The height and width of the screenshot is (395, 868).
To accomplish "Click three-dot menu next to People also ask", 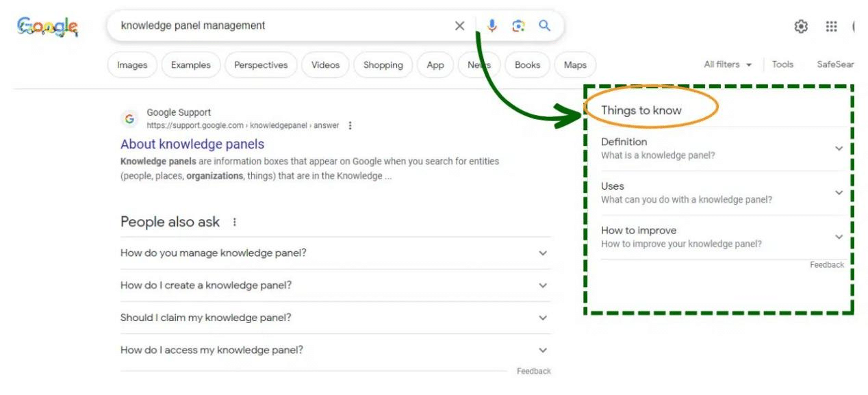I will click(x=235, y=222).
